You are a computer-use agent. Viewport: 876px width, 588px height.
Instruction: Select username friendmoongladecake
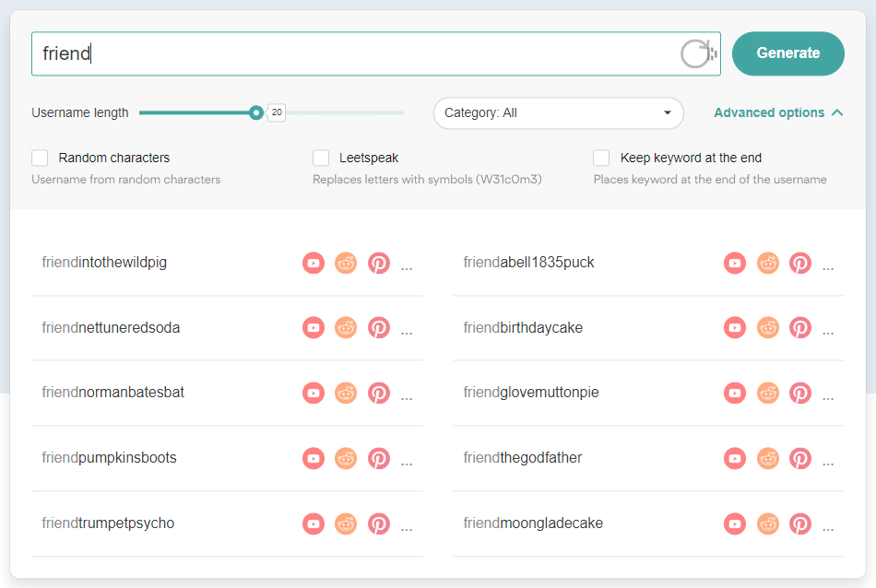click(533, 523)
